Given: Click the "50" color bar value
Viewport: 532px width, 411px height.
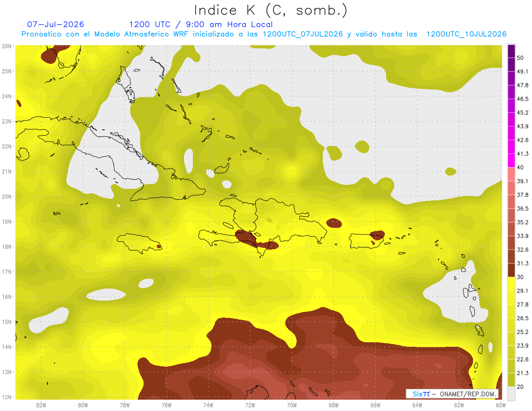Looking at the screenshot, I should pos(521,58).
